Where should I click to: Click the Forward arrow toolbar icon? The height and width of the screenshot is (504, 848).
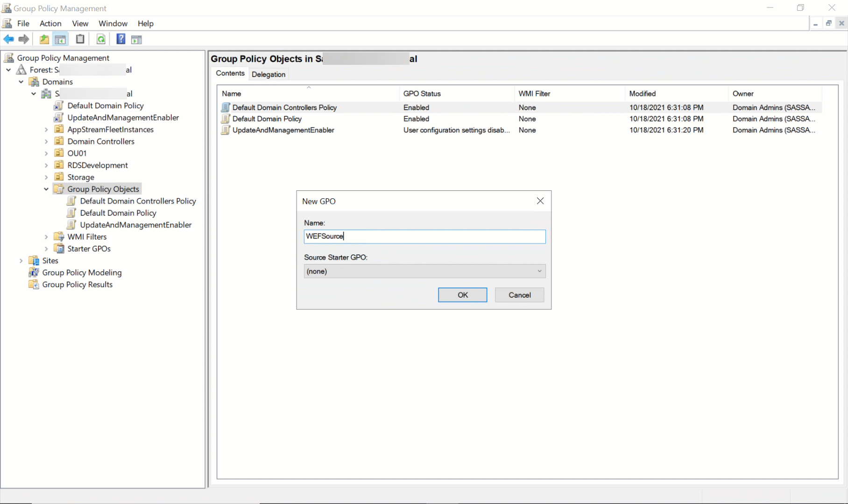[24, 39]
